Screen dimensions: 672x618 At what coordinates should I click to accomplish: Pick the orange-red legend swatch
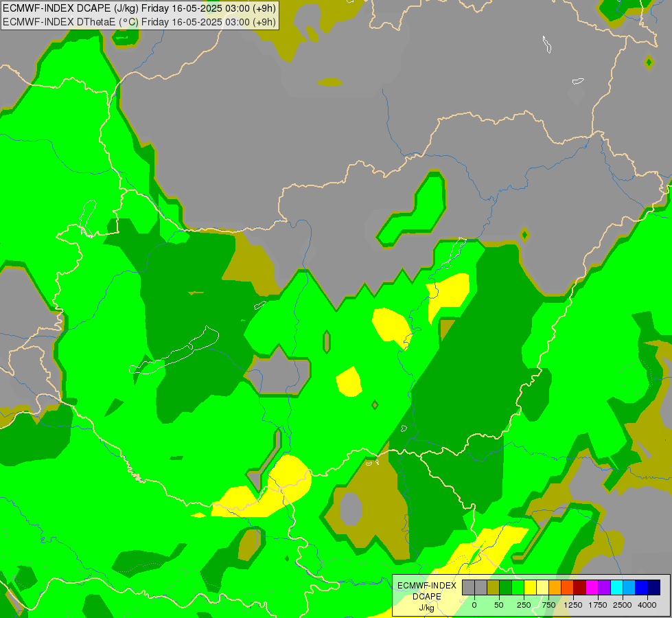(x=567, y=587)
